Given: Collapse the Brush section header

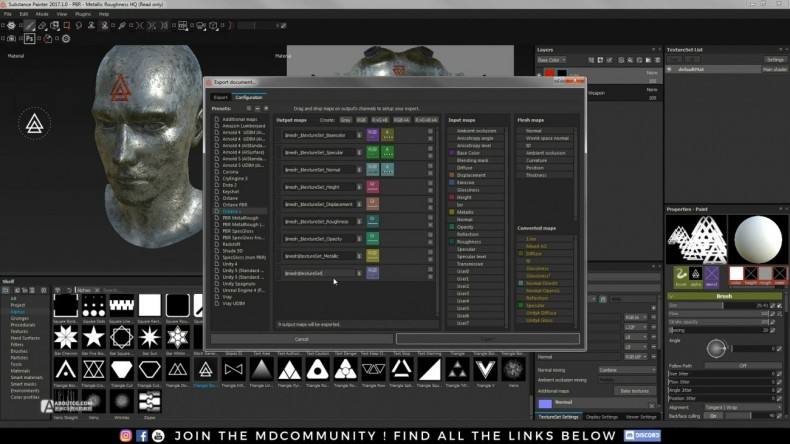Looking at the screenshot, I should (725, 296).
